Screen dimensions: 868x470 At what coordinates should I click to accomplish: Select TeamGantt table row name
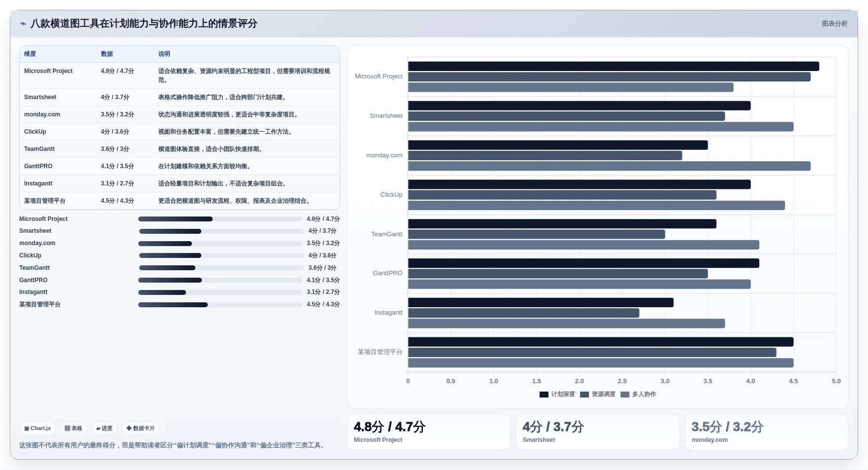(39, 149)
